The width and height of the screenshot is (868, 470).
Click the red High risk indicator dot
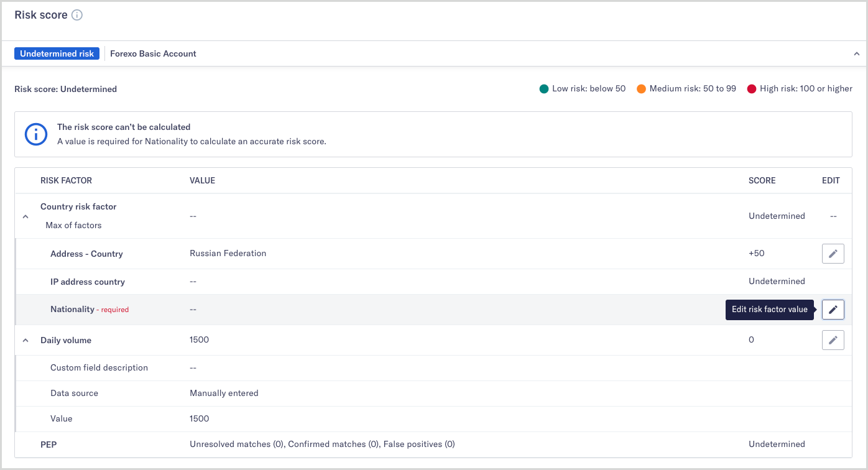[x=753, y=88]
